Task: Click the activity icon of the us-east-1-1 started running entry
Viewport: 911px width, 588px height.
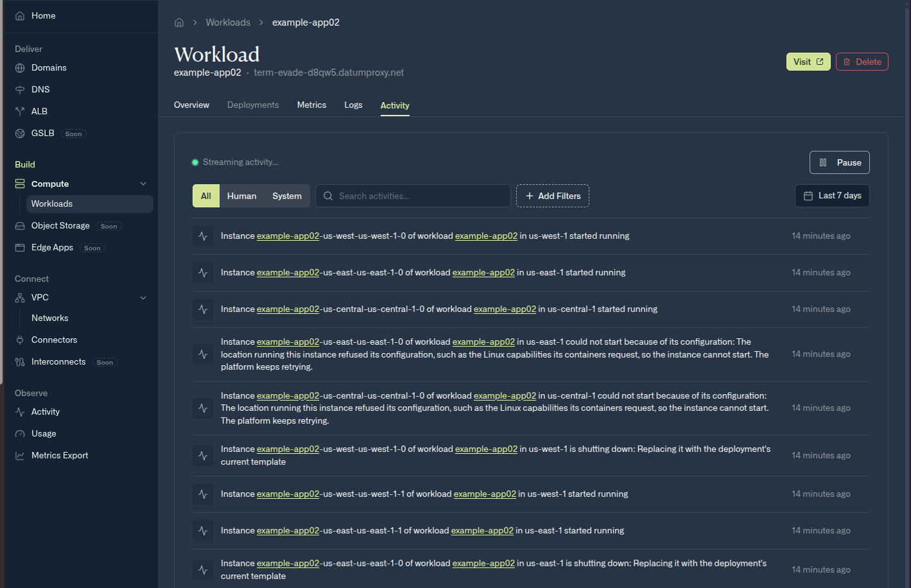Action: click(203, 531)
